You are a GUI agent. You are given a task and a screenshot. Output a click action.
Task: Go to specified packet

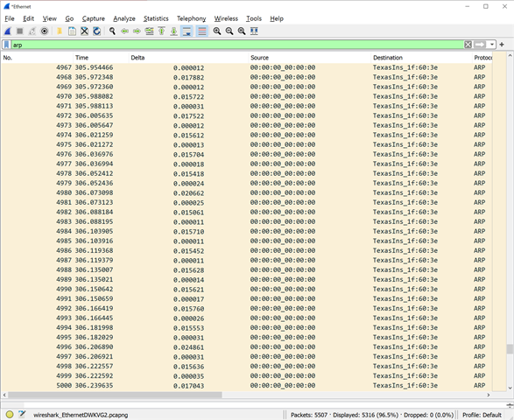[x=149, y=31]
